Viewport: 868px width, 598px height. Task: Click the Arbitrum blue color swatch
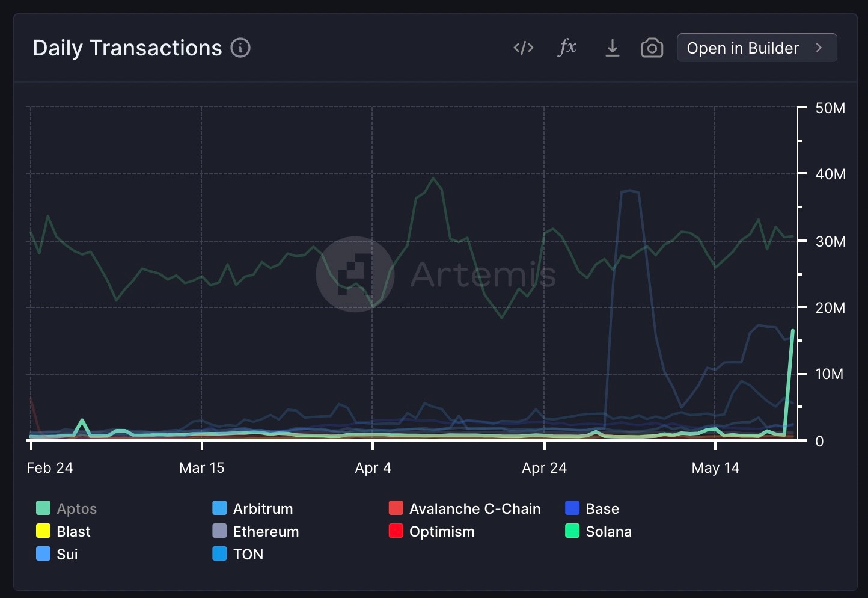(x=219, y=508)
